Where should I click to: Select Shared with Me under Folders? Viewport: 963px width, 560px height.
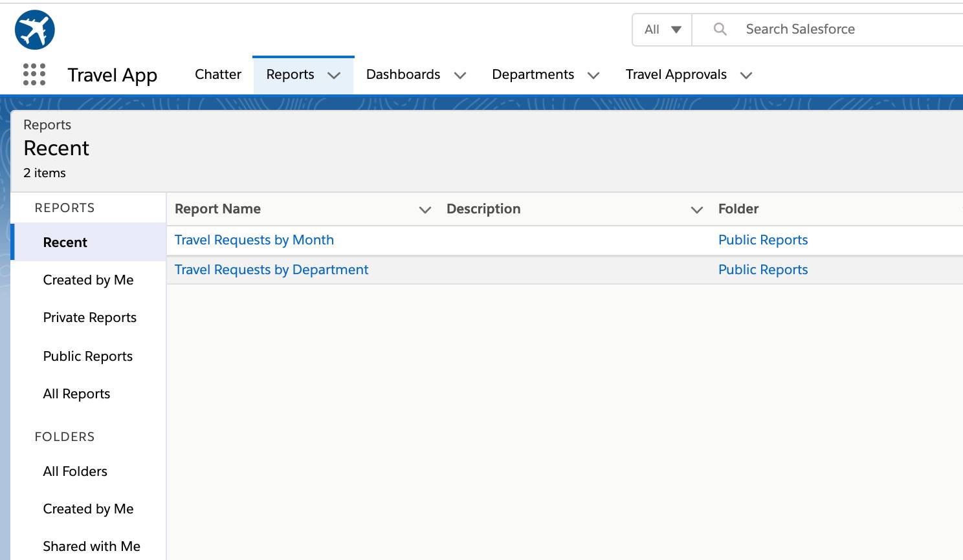click(x=92, y=546)
